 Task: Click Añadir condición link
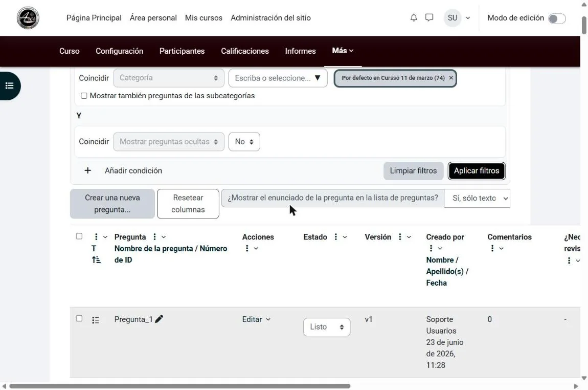pyautogui.click(x=133, y=171)
